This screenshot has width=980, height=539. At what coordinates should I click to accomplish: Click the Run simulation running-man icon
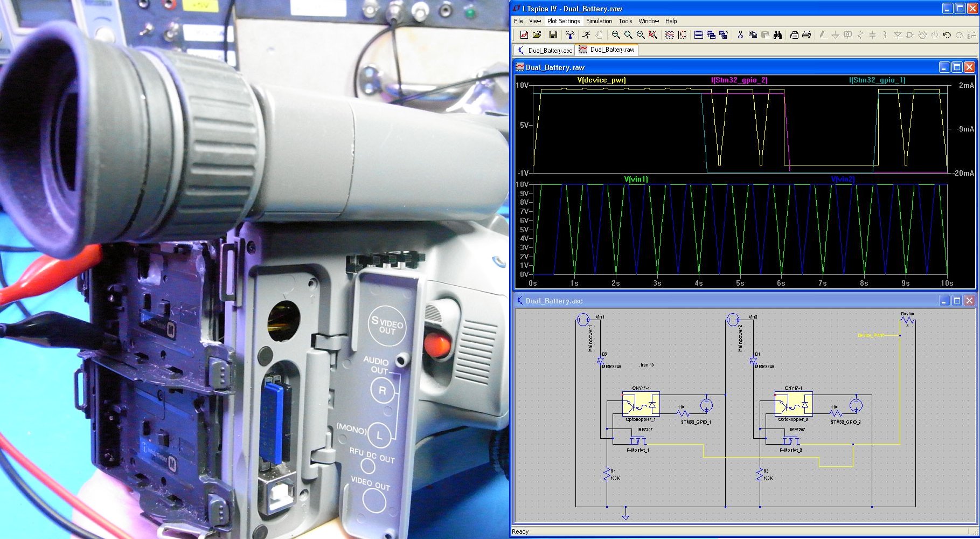click(x=586, y=35)
